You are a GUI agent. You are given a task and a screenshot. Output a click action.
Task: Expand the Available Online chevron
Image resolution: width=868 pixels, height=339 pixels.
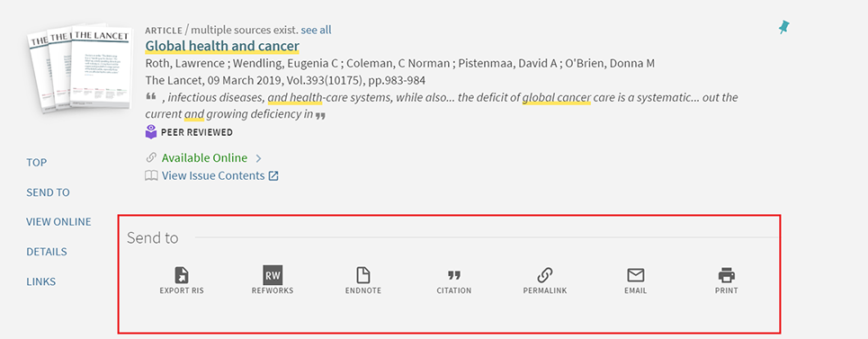click(x=258, y=159)
